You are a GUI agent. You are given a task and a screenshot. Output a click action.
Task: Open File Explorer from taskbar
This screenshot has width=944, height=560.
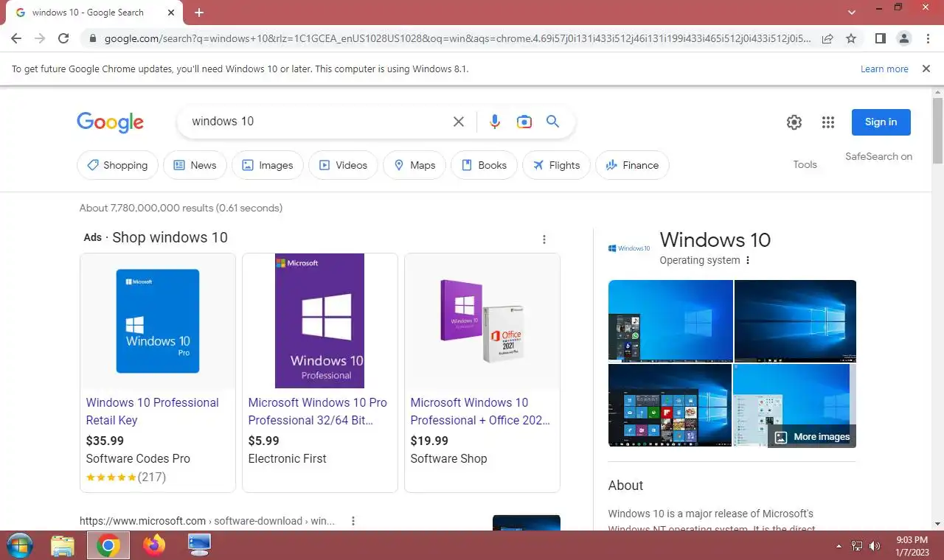point(63,545)
